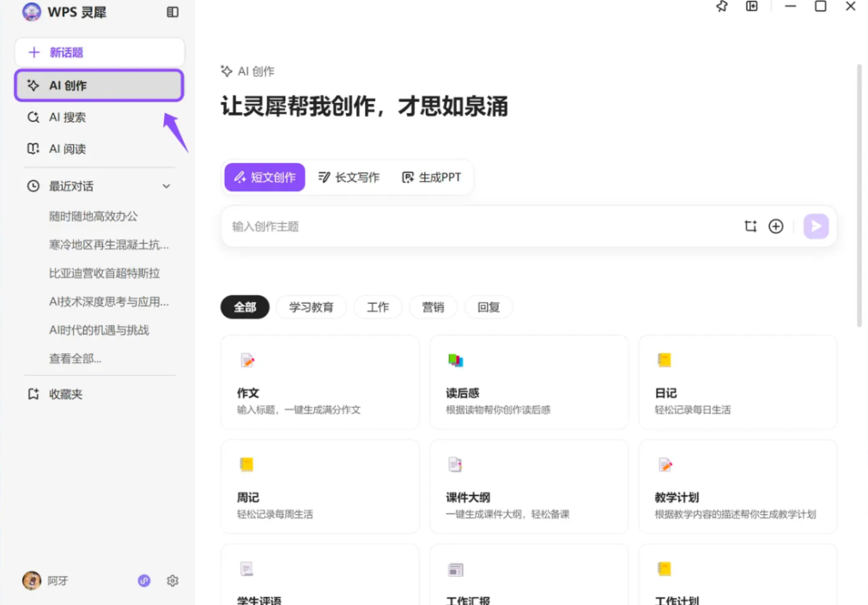
Task: Open AI 创作 in the sidebar
Action: tap(99, 85)
